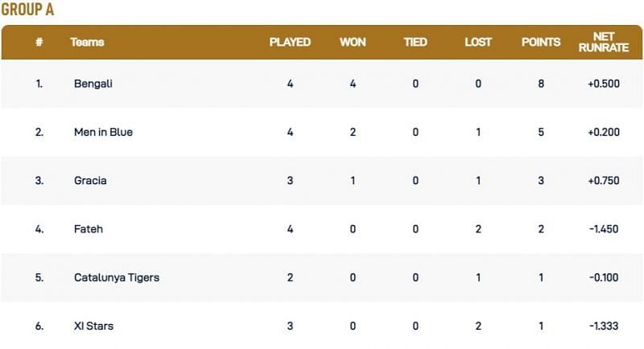The width and height of the screenshot is (644, 349).
Task: Select the Men in Blue team
Action: point(102,132)
